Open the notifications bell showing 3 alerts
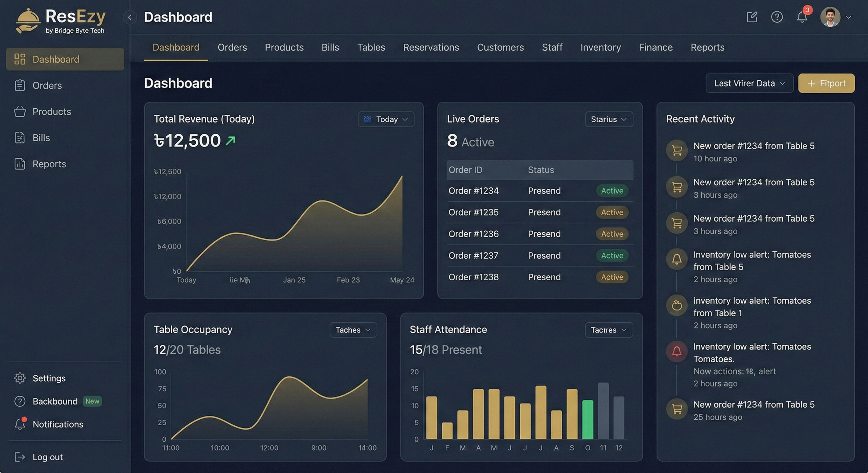Viewport: 868px width, 473px height. tap(802, 17)
